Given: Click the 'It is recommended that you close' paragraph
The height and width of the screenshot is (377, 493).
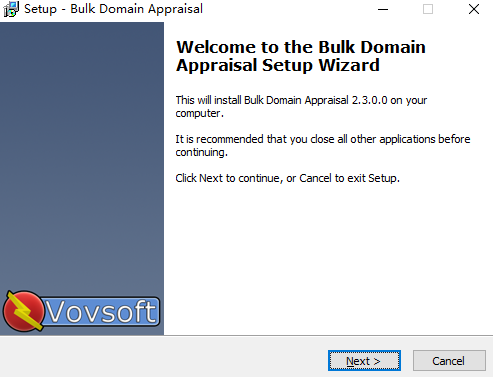Looking at the screenshot, I should point(323,145).
